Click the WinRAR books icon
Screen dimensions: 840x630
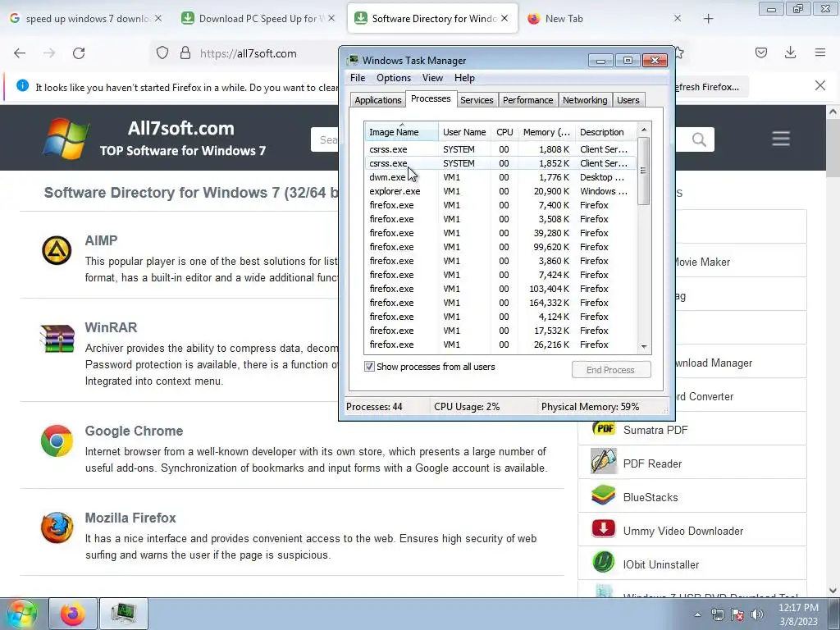click(x=57, y=339)
